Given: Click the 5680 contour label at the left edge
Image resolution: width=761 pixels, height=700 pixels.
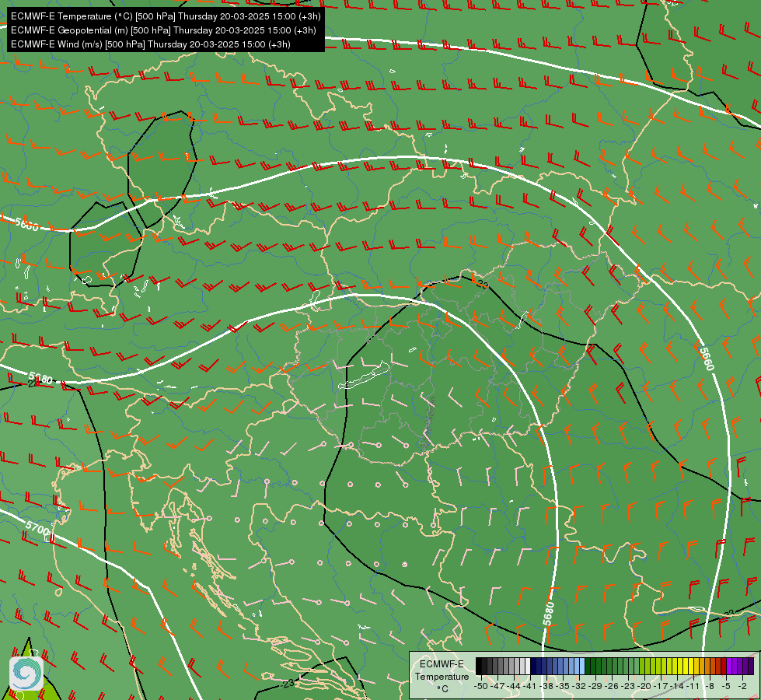Looking at the screenshot, I should tap(40, 377).
